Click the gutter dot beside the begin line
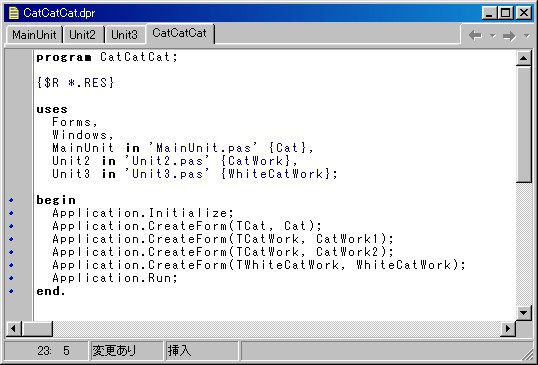The width and height of the screenshot is (538, 365). pyautogui.click(x=11, y=200)
